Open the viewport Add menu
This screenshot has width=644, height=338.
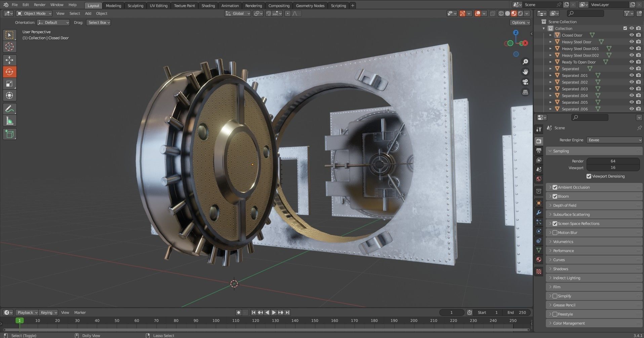[88, 13]
